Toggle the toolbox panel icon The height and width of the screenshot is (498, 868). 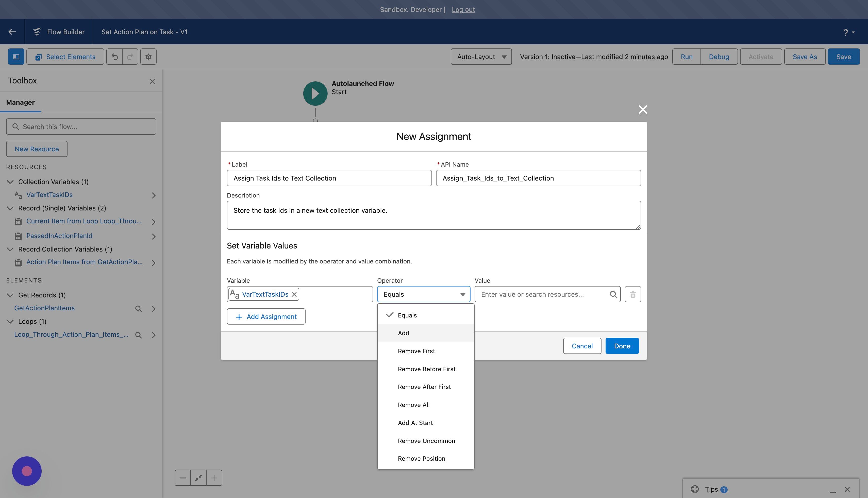tap(16, 57)
